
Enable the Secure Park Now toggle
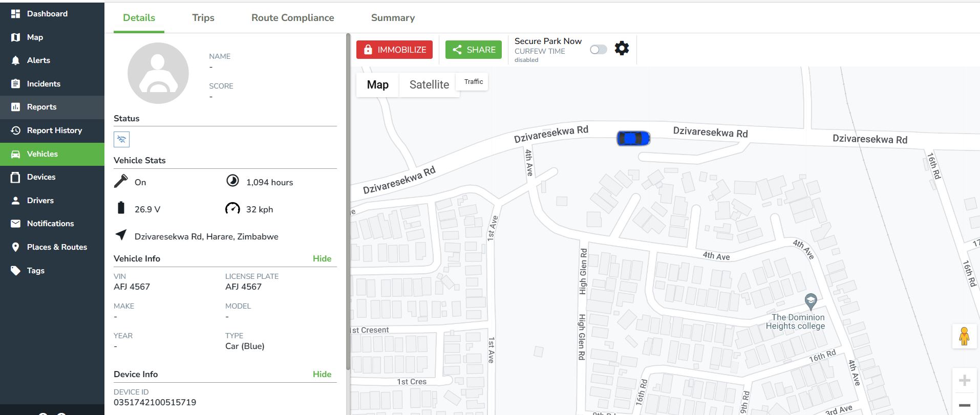click(x=598, y=50)
